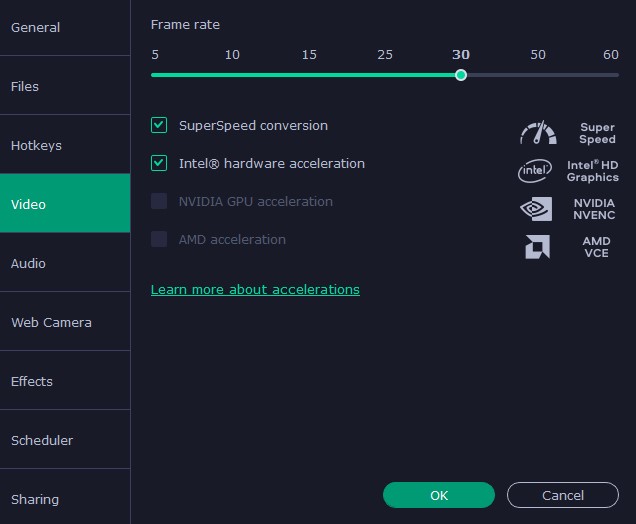Click the Intel HD Graphics logo icon

pos(535,171)
